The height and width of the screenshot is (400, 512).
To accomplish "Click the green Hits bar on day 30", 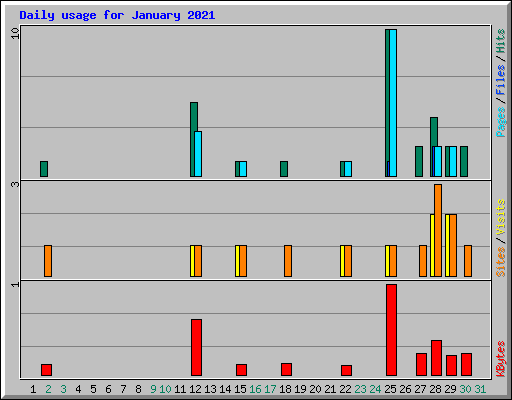I will coord(464,161).
